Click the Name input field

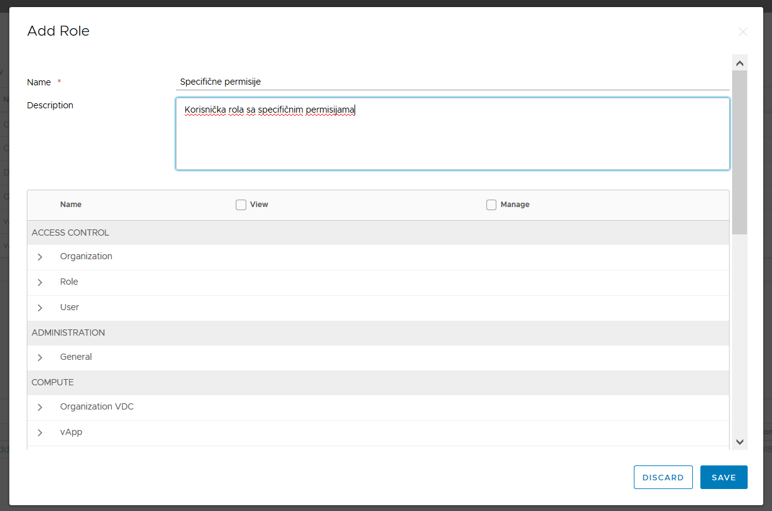point(452,82)
